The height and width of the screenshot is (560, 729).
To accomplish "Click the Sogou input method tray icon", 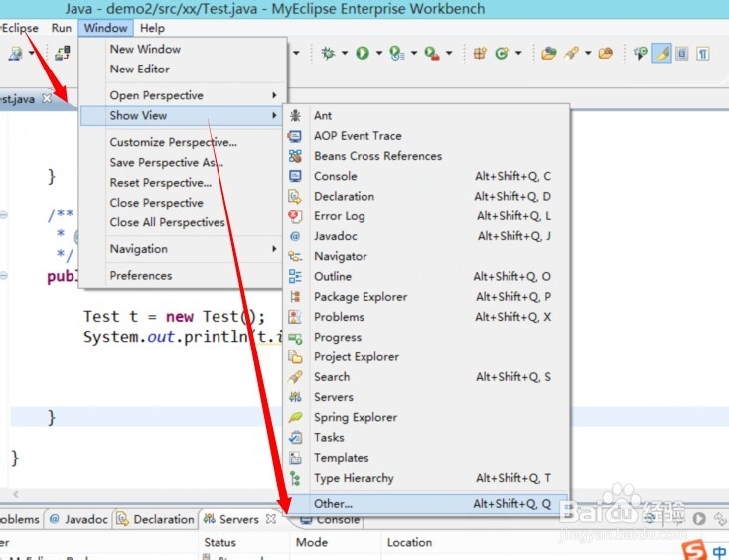I will click(x=694, y=550).
